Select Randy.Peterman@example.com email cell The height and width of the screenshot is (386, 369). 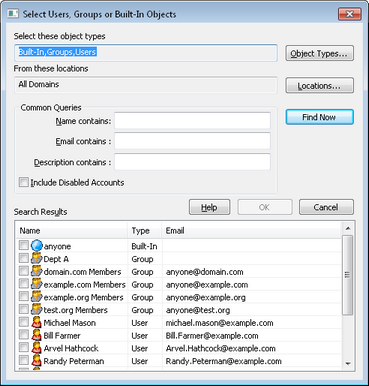point(224,361)
